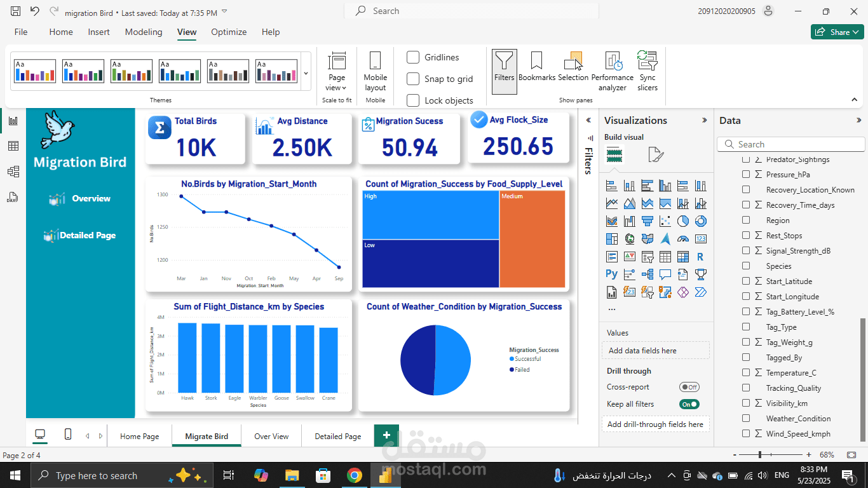
Task: Add a new page with plus button
Action: (x=386, y=435)
